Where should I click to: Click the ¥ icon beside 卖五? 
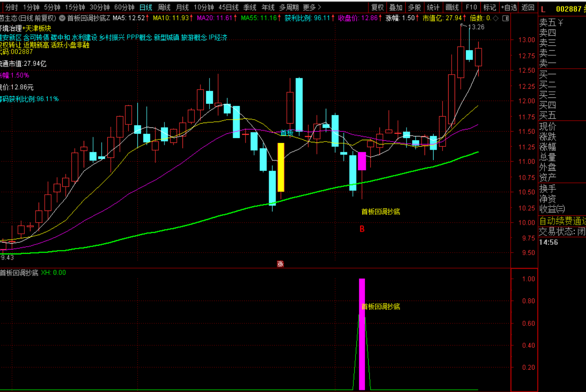[560, 22]
